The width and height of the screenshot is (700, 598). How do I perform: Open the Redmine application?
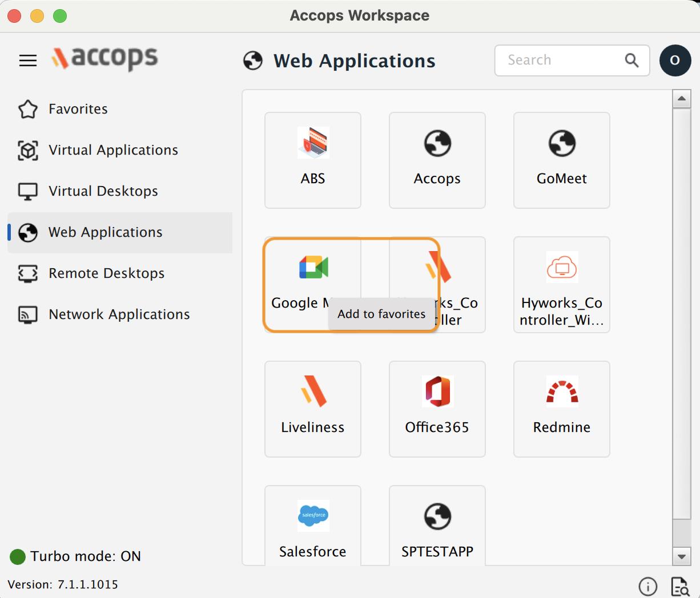[x=562, y=409]
